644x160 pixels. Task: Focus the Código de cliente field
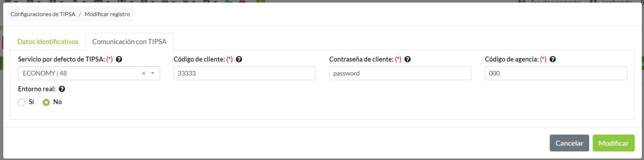(244, 73)
